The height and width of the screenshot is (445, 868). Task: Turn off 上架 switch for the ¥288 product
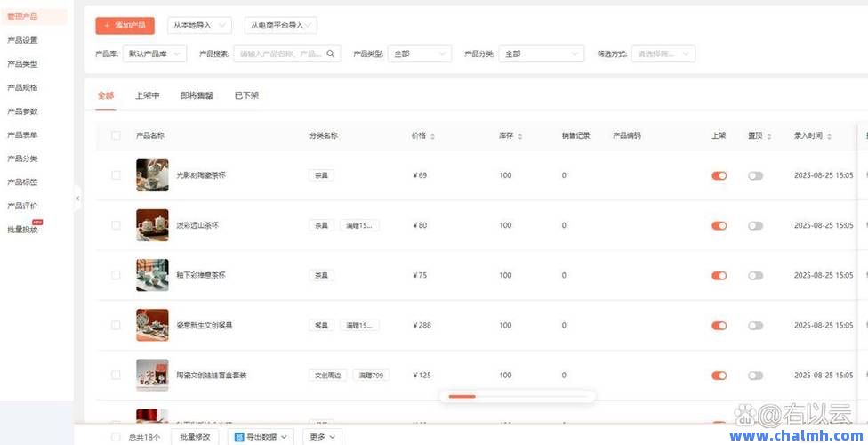tap(719, 326)
